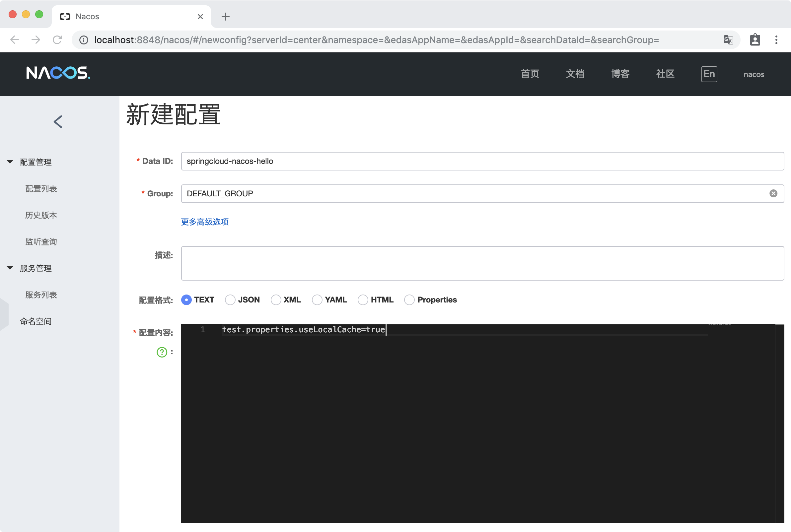Open the browser three-dot menu
This screenshot has width=791, height=532.
(776, 40)
